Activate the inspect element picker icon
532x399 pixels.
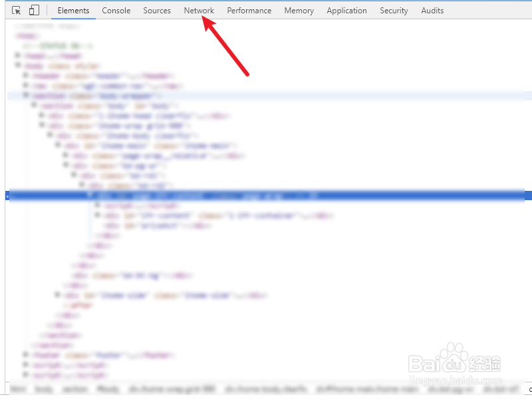coord(16,11)
